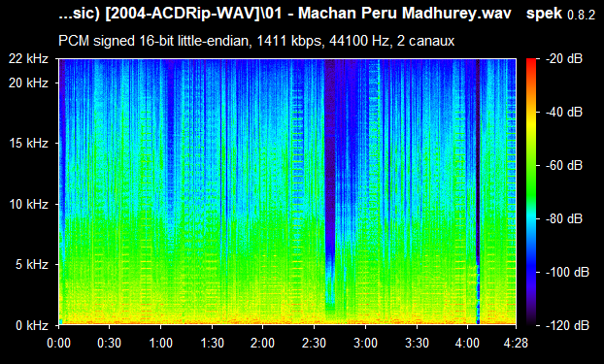
Task: Click the 'spek' application name text
Action: [545, 15]
